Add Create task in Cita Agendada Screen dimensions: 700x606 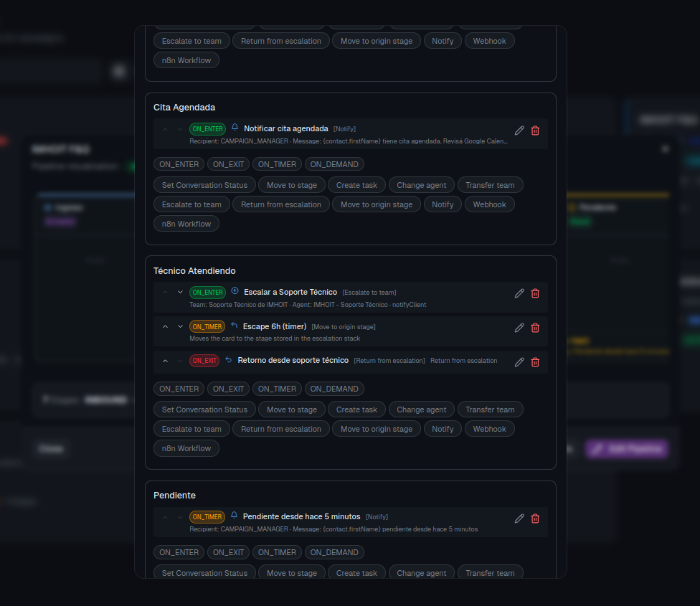pyautogui.click(x=356, y=185)
